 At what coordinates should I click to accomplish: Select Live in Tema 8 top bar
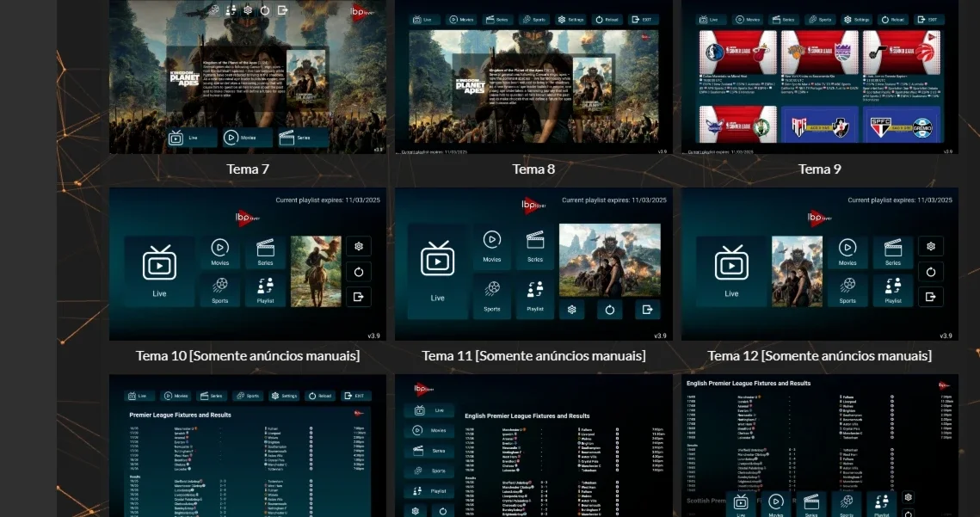(x=422, y=20)
